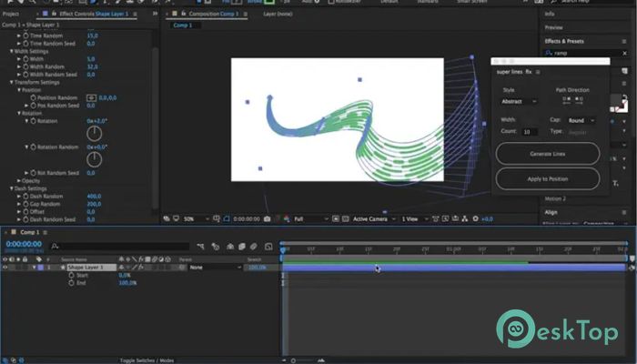The height and width of the screenshot is (364, 637).
Task: Toggle stopwatch for Dash Random
Action: (25, 197)
